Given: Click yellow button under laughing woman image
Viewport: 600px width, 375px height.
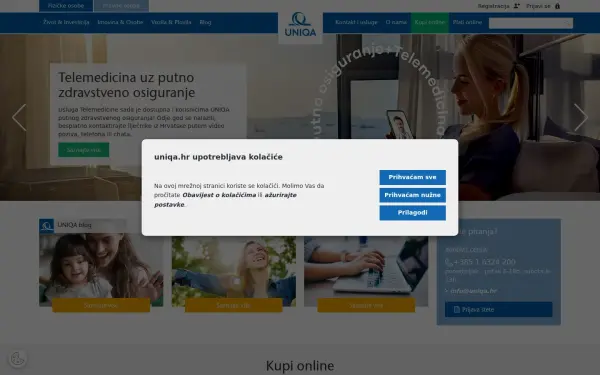Looking at the screenshot, I should (233, 305).
